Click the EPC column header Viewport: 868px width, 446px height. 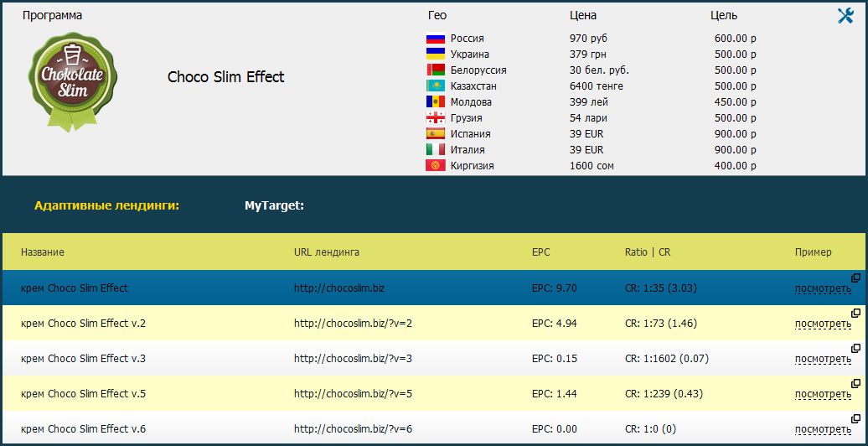click(x=541, y=252)
